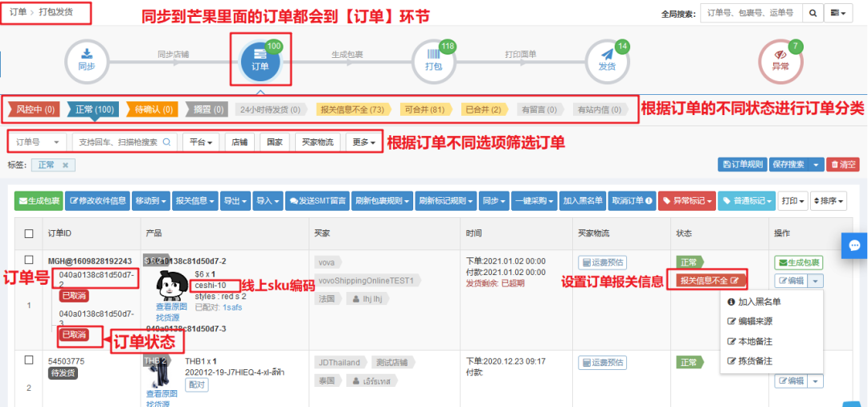Select the 可合并 (81) tab
The height and width of the screenshot is (407, 868).
point(424,109)
